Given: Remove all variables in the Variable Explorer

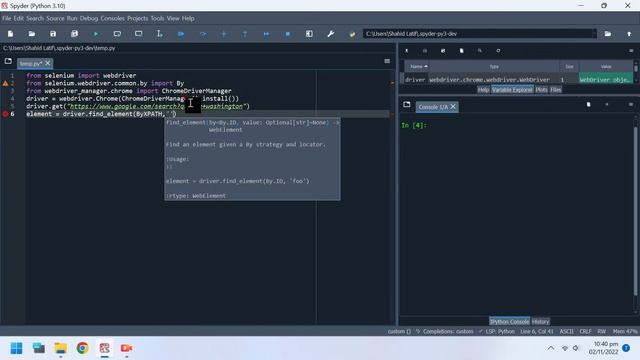Looking at the screenshot, I should point(462,51).
